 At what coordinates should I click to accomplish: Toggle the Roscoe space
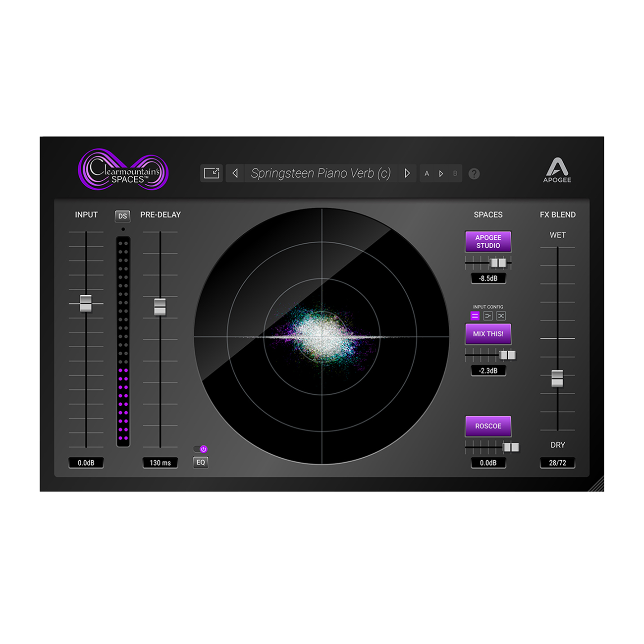coord(488,426)
